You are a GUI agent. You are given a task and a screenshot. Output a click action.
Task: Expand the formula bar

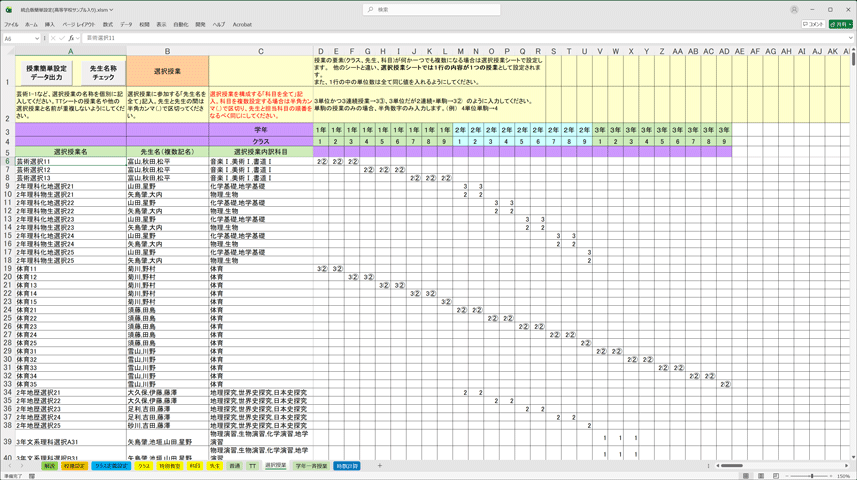849,38
